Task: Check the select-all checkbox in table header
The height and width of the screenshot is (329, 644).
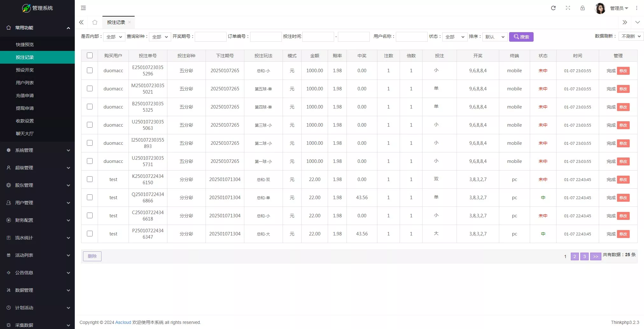Action: (x=90, y=56)
